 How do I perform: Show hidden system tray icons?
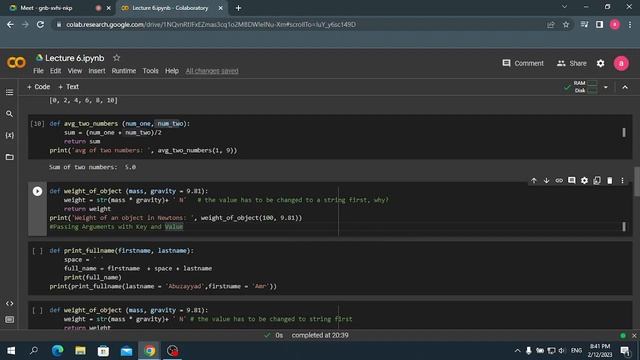coord(517,351)
